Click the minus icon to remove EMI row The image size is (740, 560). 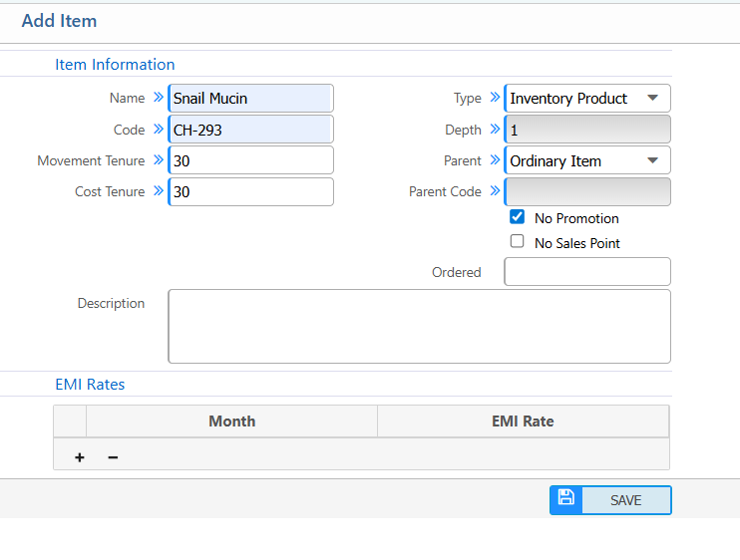(113, 457)
